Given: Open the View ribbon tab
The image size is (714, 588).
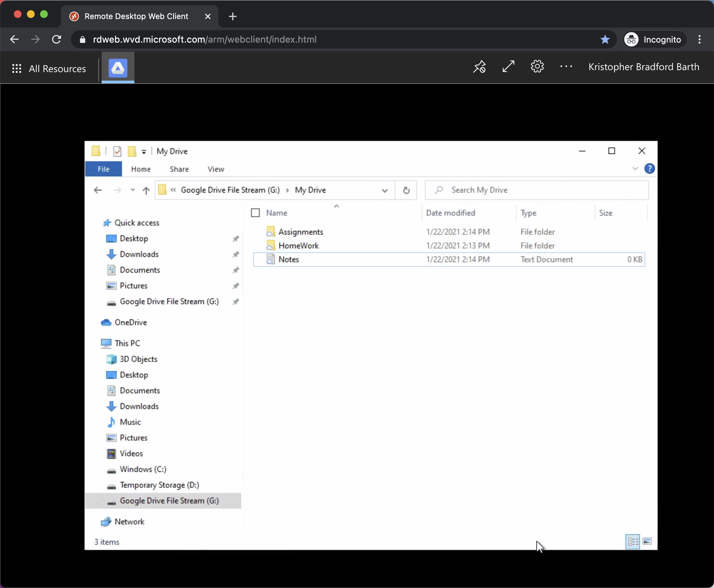Looking at the screenshot, I should coord(216,169).
